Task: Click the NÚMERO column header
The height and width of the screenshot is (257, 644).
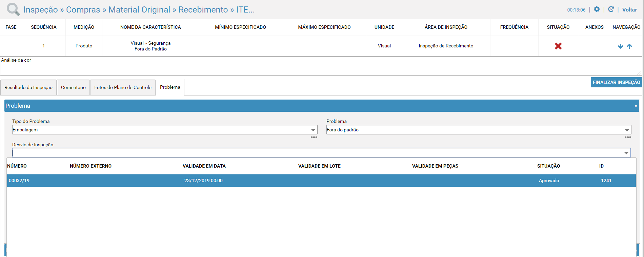Action: click(17, 166)
